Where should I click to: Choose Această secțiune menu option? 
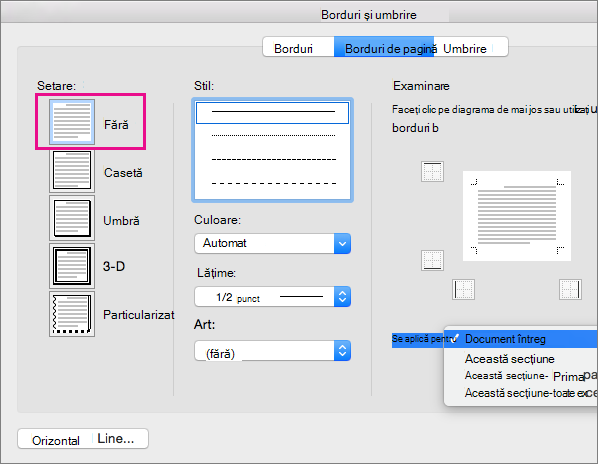pyautogui.click(x=521, y=359)
